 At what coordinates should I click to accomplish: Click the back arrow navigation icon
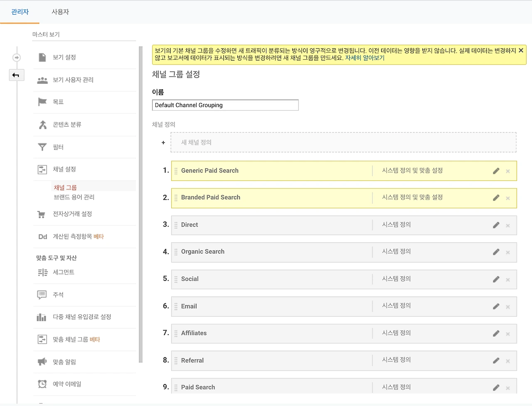click(16, 75)
